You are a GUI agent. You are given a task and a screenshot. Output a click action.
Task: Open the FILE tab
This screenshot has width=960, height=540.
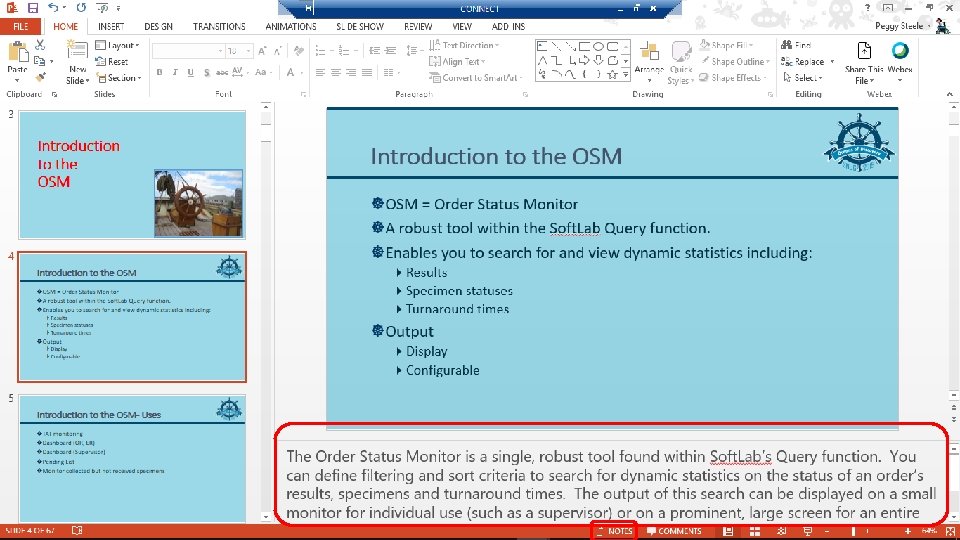point(21,26)
